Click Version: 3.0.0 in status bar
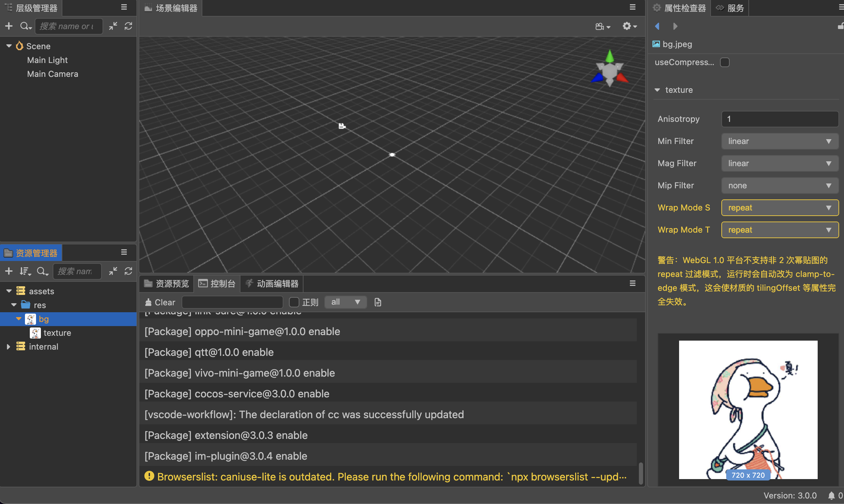Screen dimensions: 844x504 [790, 496]
